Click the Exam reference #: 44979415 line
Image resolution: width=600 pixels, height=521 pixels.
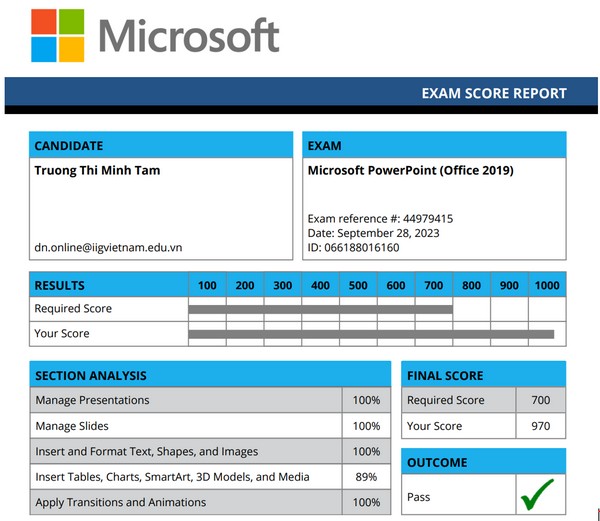coord(380,219)
